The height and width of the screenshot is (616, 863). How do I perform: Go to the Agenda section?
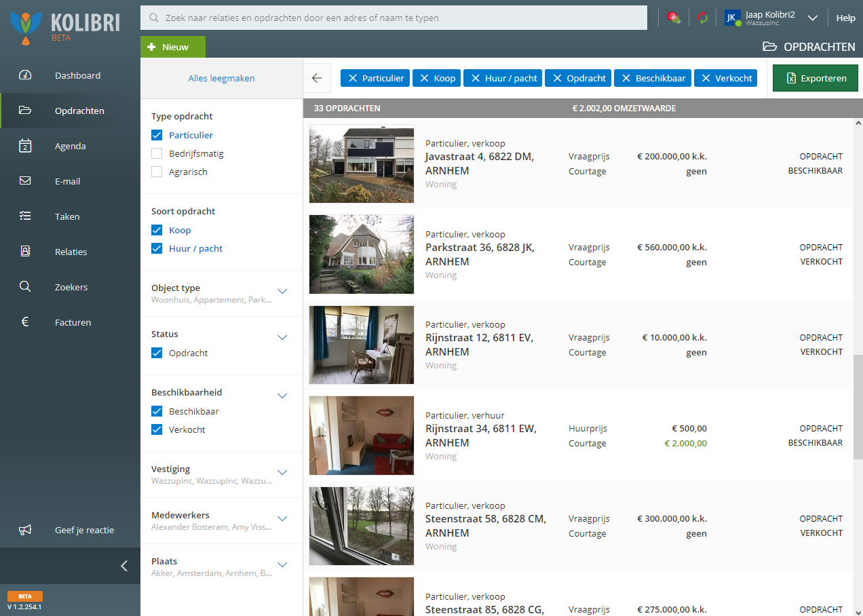point(70,146)
